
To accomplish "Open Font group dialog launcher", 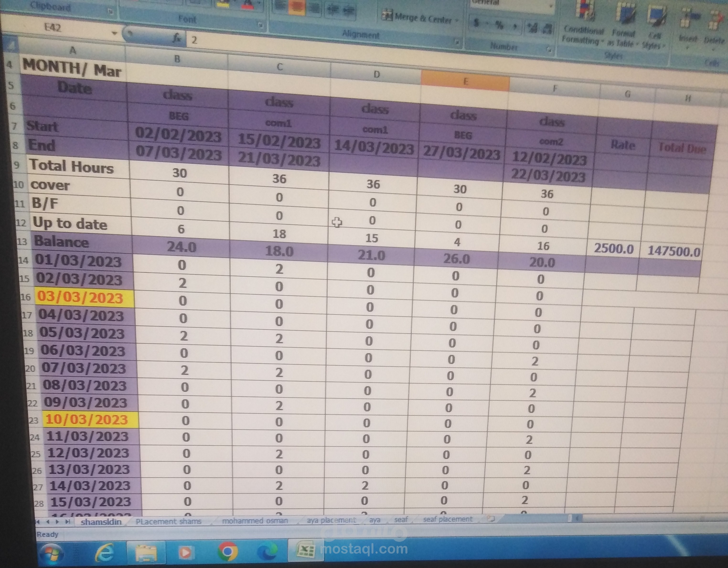I will [261, 25].
